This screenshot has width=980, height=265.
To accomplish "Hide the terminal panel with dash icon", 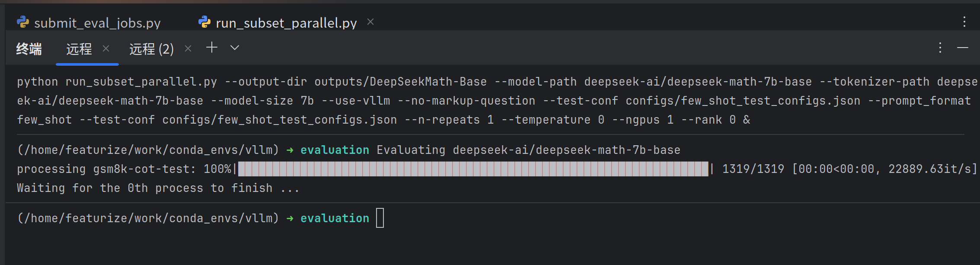I will (963, 48).
